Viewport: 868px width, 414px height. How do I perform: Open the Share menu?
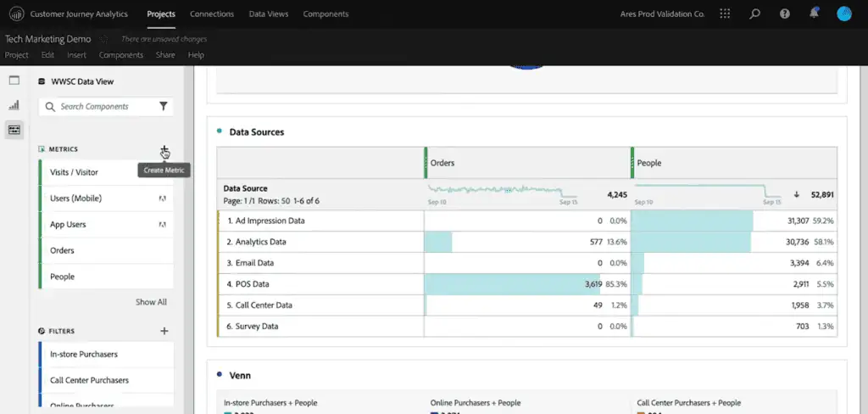point(165,55)
